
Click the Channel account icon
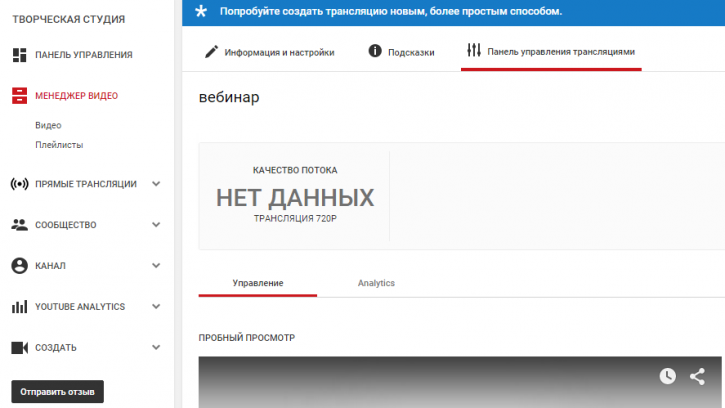[x=19, y=266]
